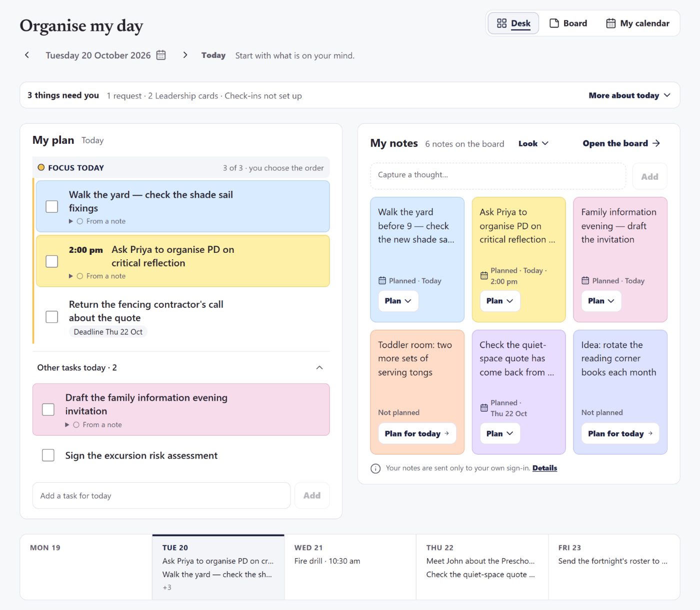700x610 pixels.
Task: Focus the Capture a thought field
Action: (x=498, y=175)
